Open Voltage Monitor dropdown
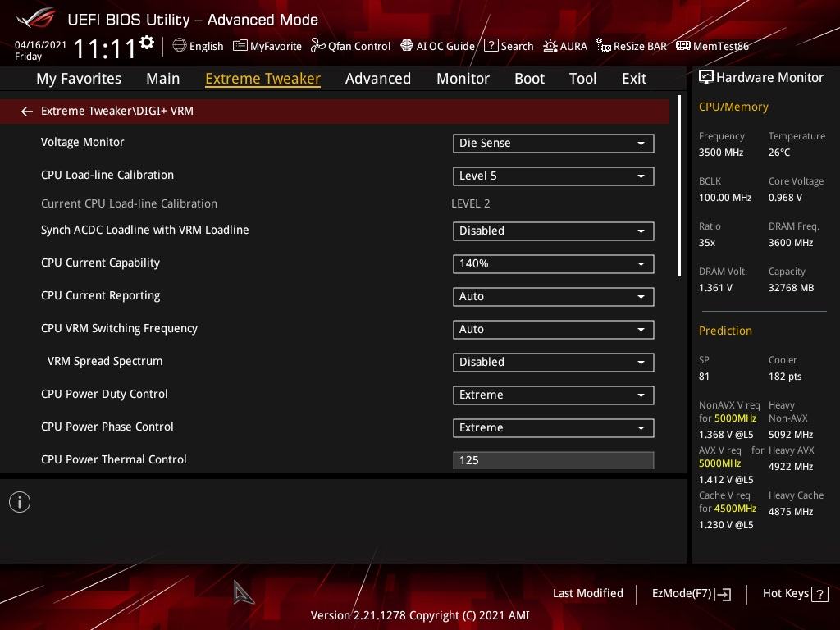 click(554, 144)
